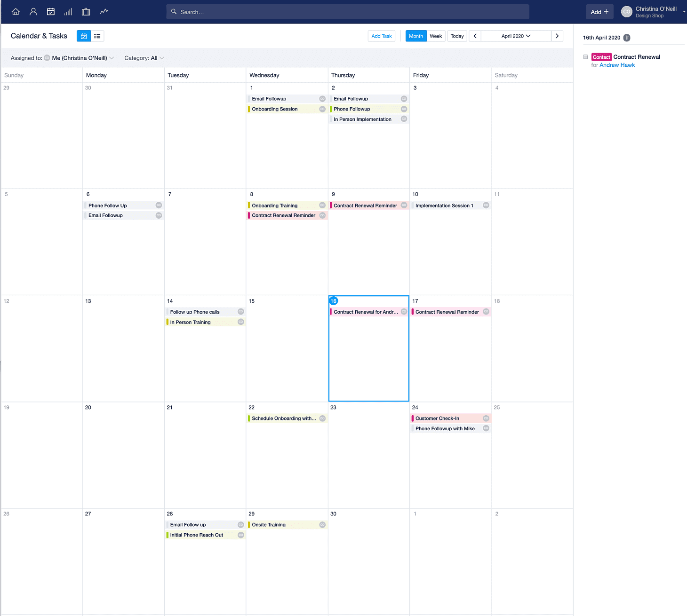Open Phone Followup task on Thursday 2

click(x=368, y=109)
